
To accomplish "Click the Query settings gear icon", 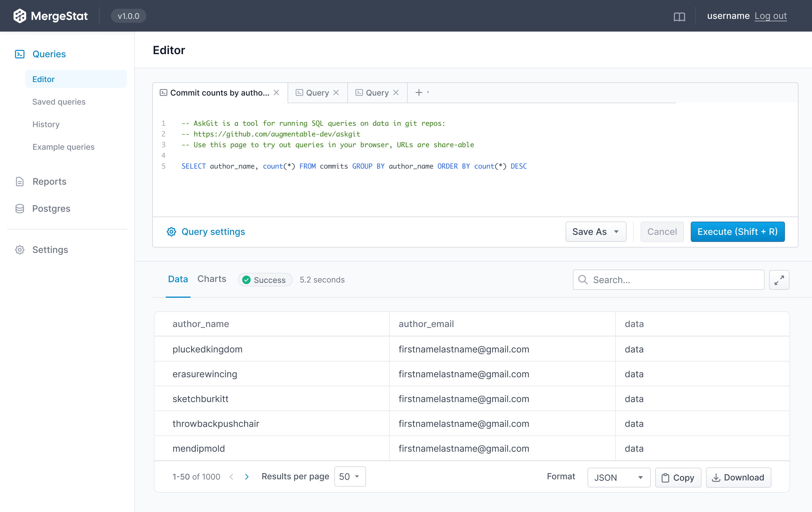I will pyautogui.click(x=171, y=232).
